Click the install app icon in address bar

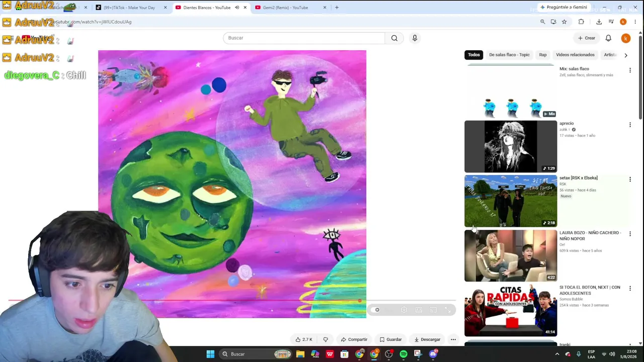coord(553,22)
